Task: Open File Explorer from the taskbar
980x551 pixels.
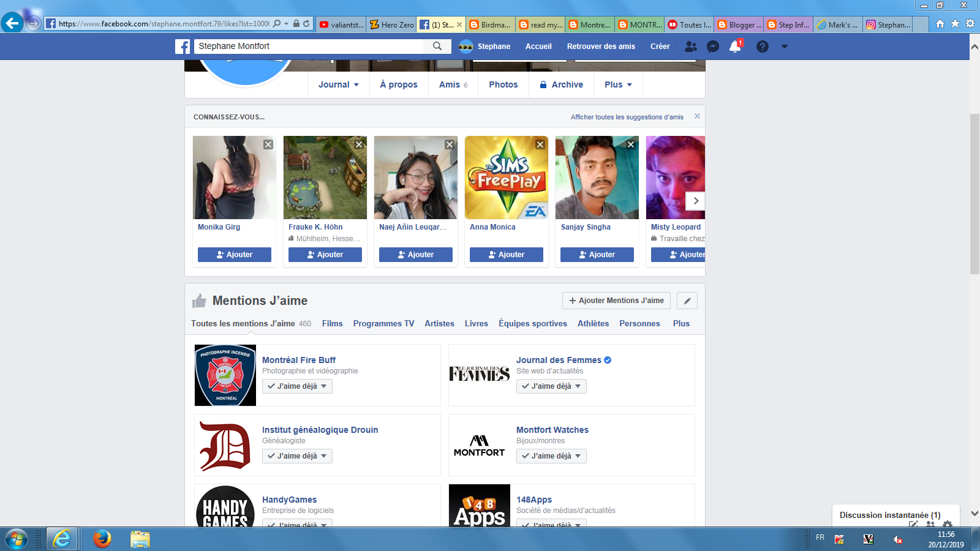Action: [x=140, y=539]
